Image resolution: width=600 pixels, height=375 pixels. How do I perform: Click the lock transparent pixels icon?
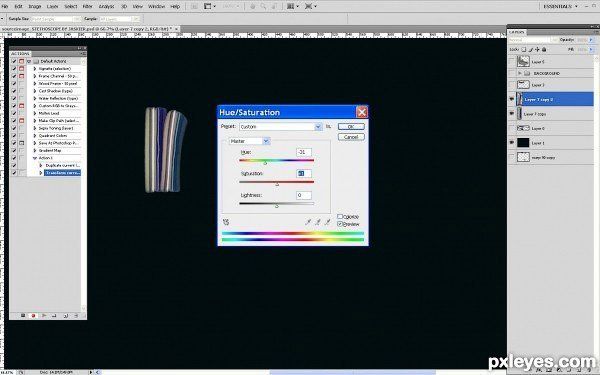[524, 49]
